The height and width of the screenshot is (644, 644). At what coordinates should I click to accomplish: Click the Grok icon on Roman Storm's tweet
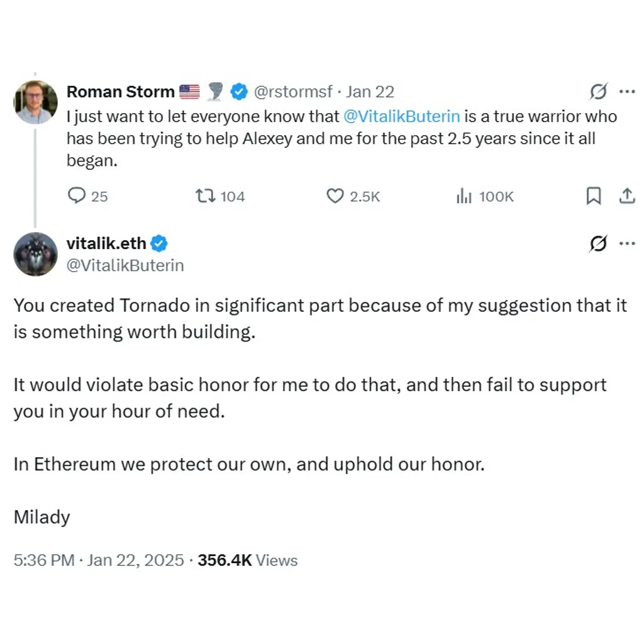(x=598, y=91)
